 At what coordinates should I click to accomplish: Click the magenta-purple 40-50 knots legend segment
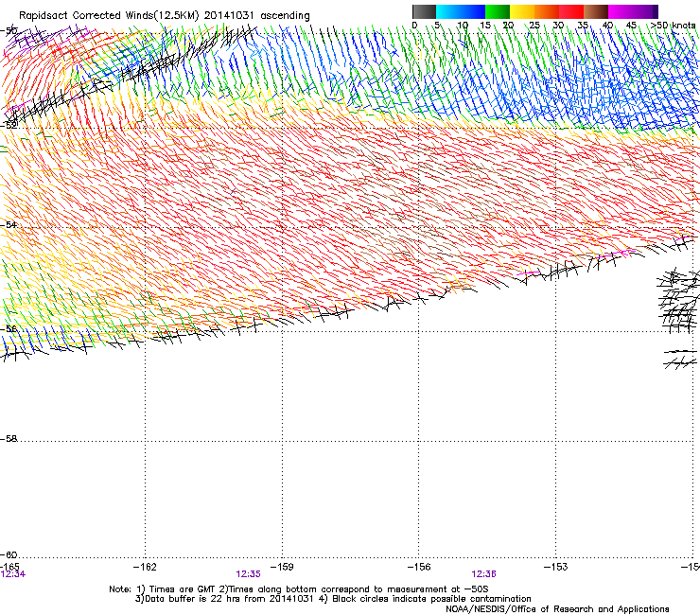tap(633, 11)
